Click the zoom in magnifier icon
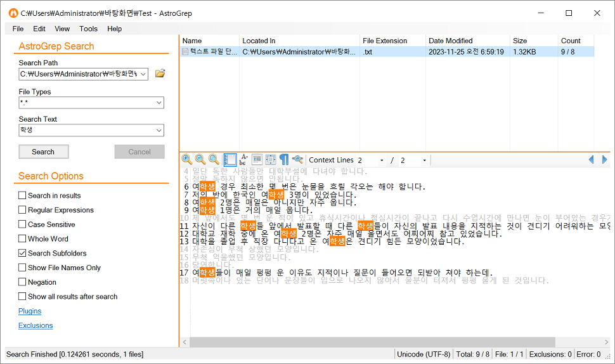Screen dimensions: 615x364 [x=186, y=159]
